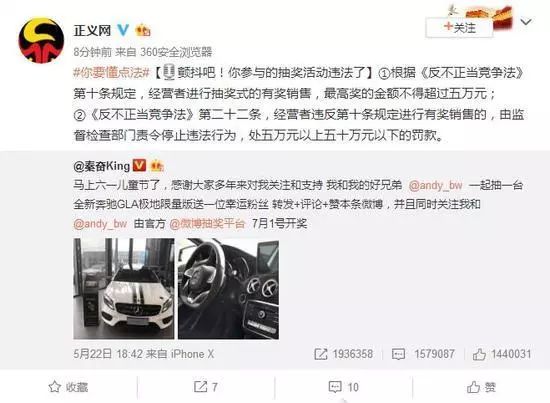550x403 pixels.
Task: Toggle the 赞 thumbs-up at the bottom
Action: tap(481, 387)
